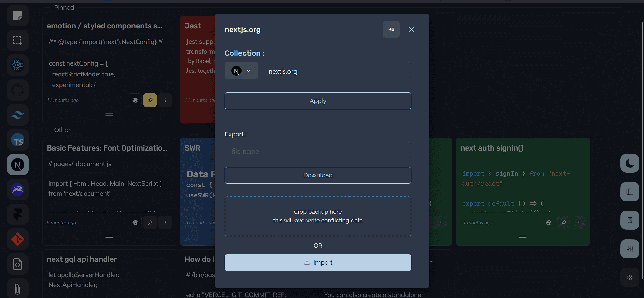The image size is (644, 298).
Task: Select the Next.js collection in sidebar
Action: pyautogui.click(x=18, y=165)
